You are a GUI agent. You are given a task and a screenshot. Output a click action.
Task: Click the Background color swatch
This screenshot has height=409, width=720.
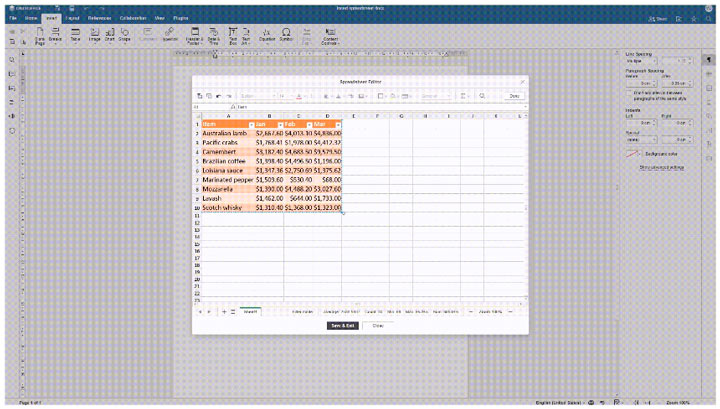point(632,154)
